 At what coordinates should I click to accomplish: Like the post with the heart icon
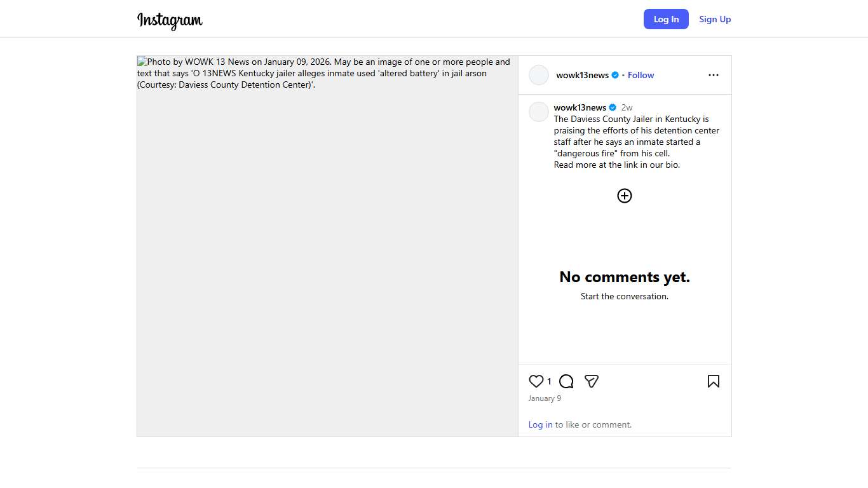click(x=536, y=381)
